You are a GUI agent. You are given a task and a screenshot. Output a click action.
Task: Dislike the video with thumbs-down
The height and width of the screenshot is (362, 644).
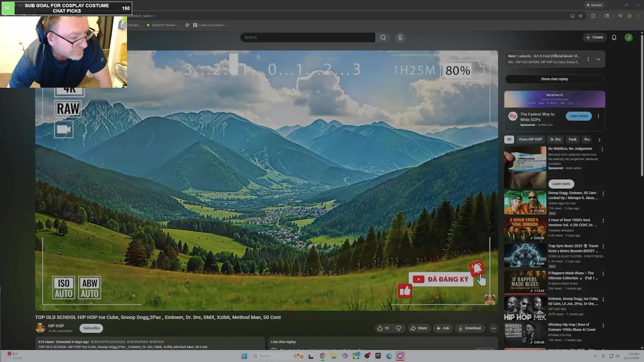coord(398,328)
